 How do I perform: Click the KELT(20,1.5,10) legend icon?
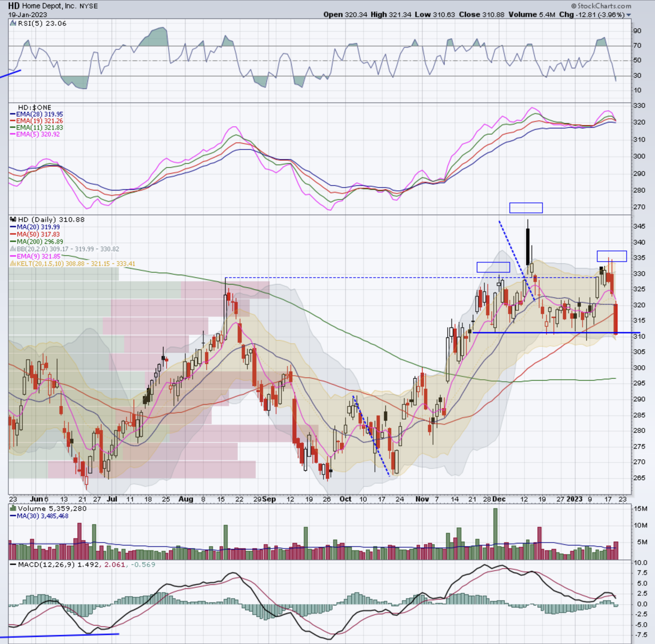coord(13,264)
